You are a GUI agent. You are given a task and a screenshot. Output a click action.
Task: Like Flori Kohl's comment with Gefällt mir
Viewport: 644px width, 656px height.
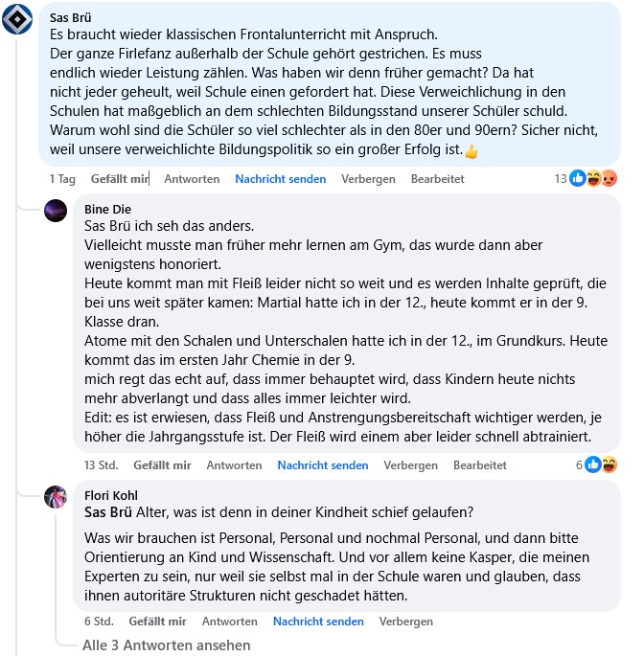click(157, 622)
